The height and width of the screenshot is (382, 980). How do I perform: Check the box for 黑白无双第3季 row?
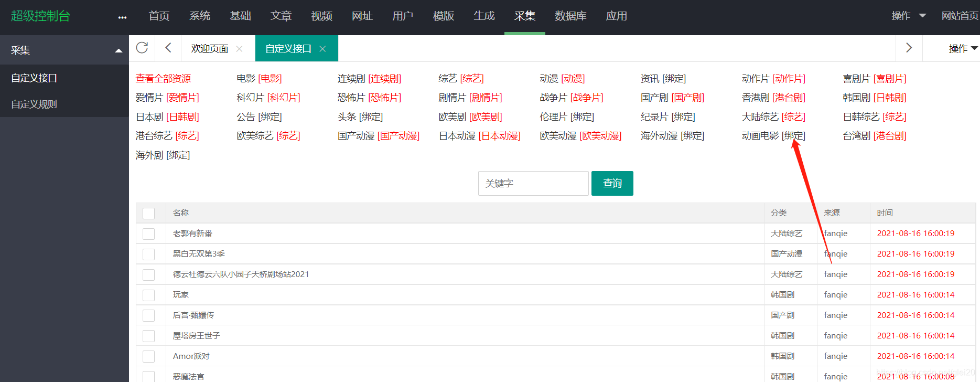pos(149,254)
